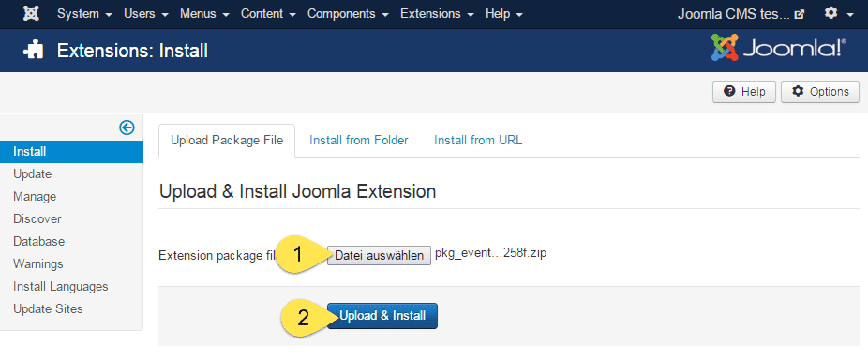Screen dimensions: 868x361
Task: Open the Update Sites sidebar link
Action: (x=48, y=308)
